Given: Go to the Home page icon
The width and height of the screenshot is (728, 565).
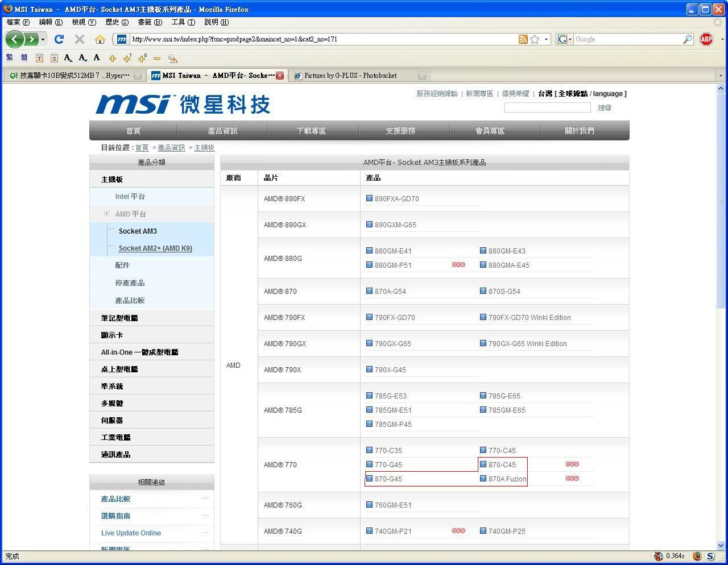Looking at the screenshot, I should coord(100,39).
